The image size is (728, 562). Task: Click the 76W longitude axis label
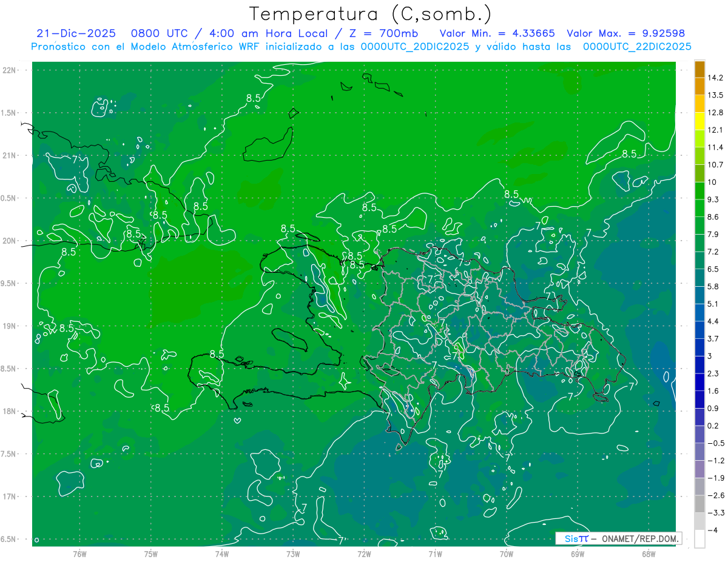click(79, 554)
